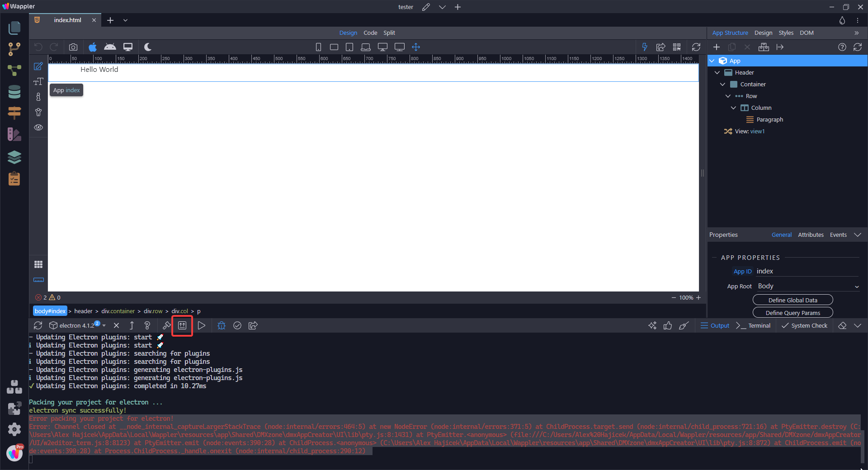
Task: Add new element with plus in App Structure
Action: (717, 47)
